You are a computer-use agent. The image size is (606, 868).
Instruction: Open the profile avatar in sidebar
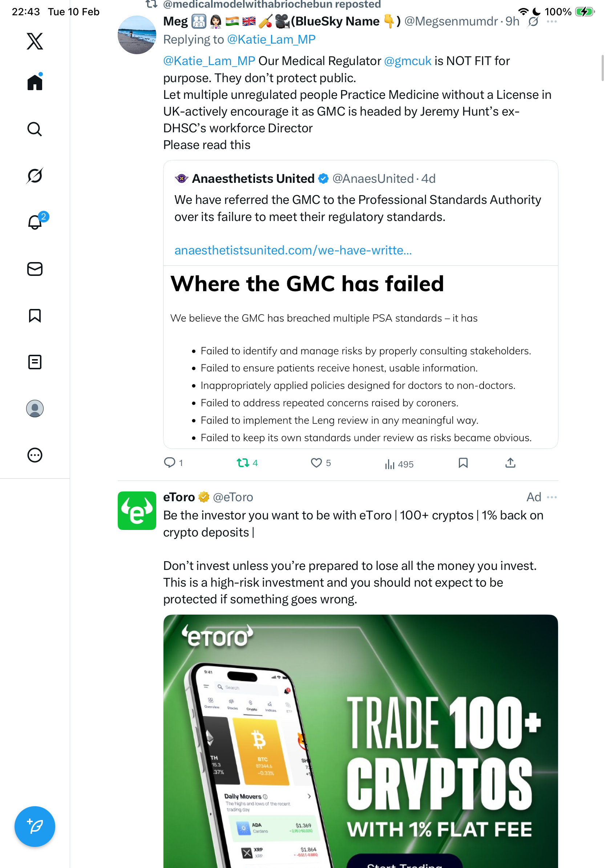[35, 409]
